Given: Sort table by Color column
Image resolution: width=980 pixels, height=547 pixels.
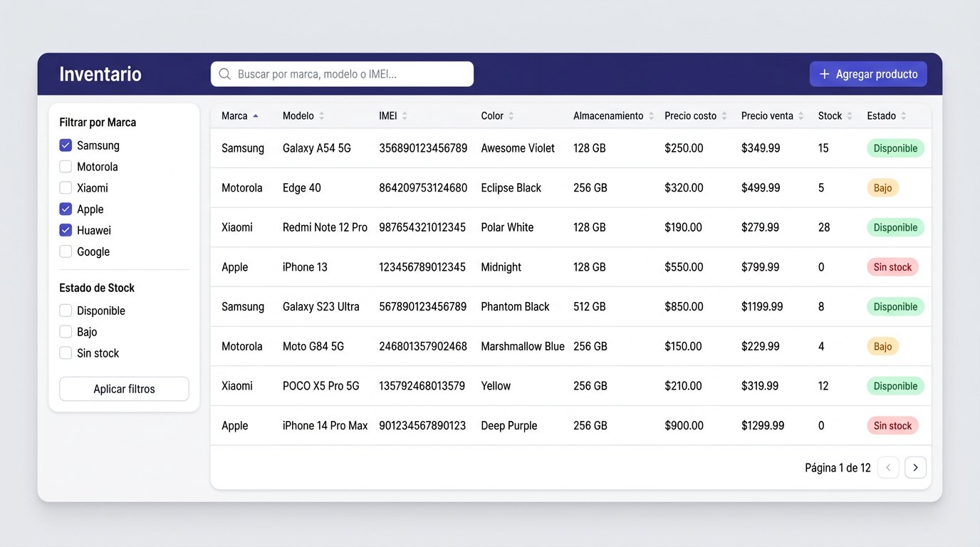Looking at the screenshot, I should click(x=497, y=116).
